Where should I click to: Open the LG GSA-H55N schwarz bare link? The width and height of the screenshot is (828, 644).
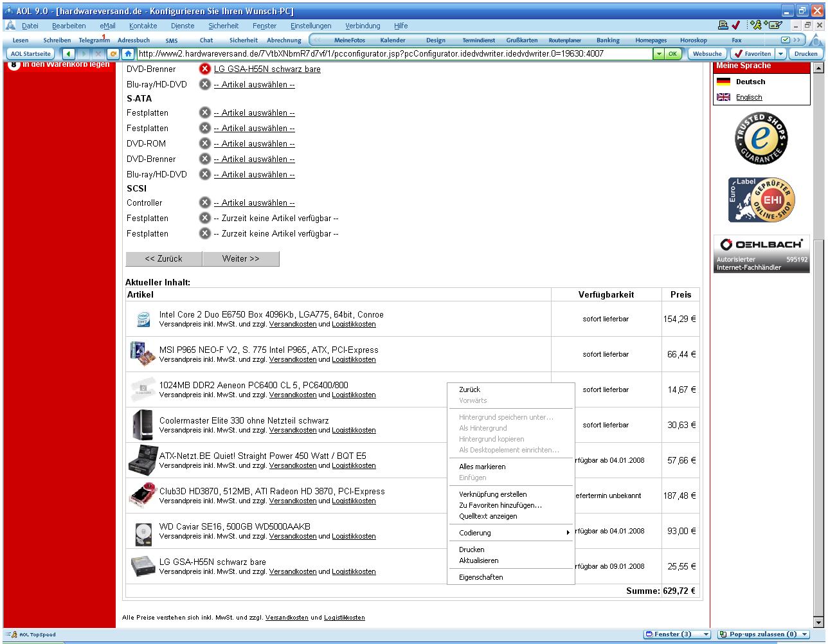pyautogui.click(x=267, y=69)
